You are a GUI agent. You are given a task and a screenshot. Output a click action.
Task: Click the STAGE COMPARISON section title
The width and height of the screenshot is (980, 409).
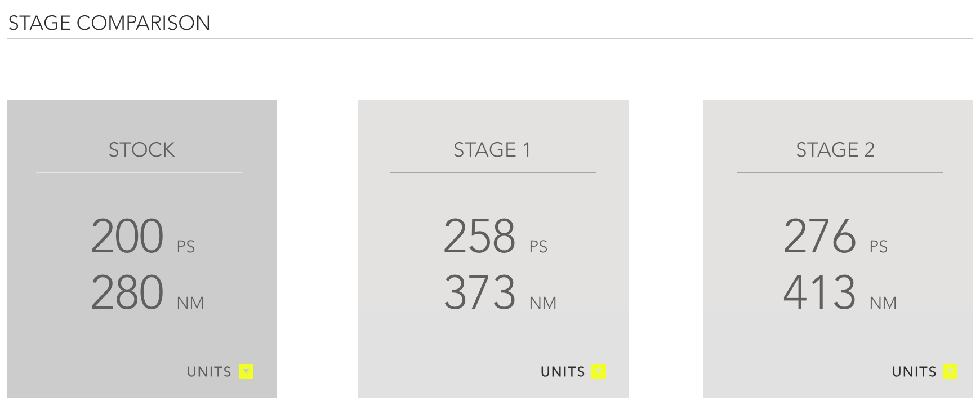109,23
